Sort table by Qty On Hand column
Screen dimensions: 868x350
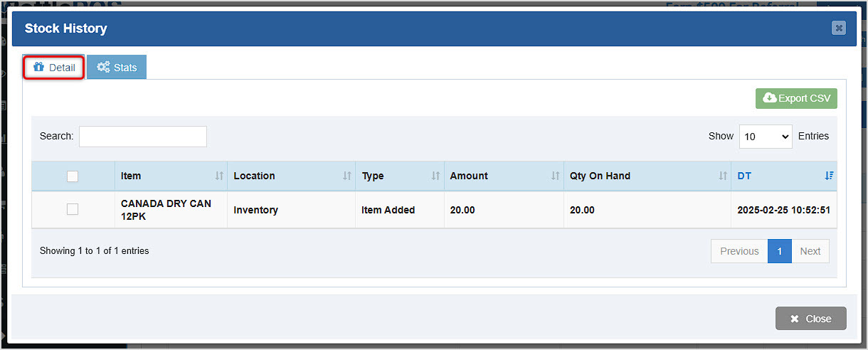point(647,176)
